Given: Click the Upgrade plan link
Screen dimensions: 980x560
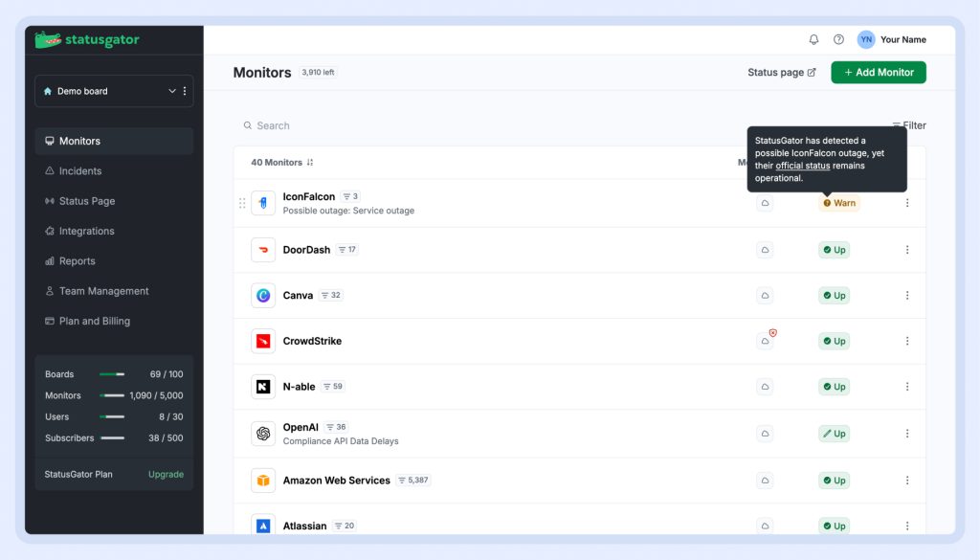Looking at the screenshot, I should click(166, 474).
